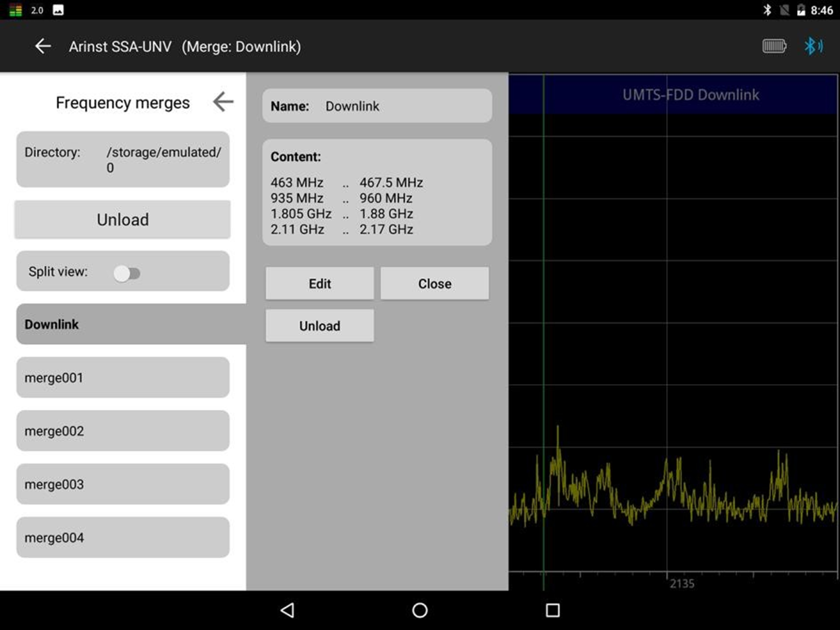Screen dimensions: 840x630
Task: Select the Downlink merge entry
Action: click(x=123, y=324)
